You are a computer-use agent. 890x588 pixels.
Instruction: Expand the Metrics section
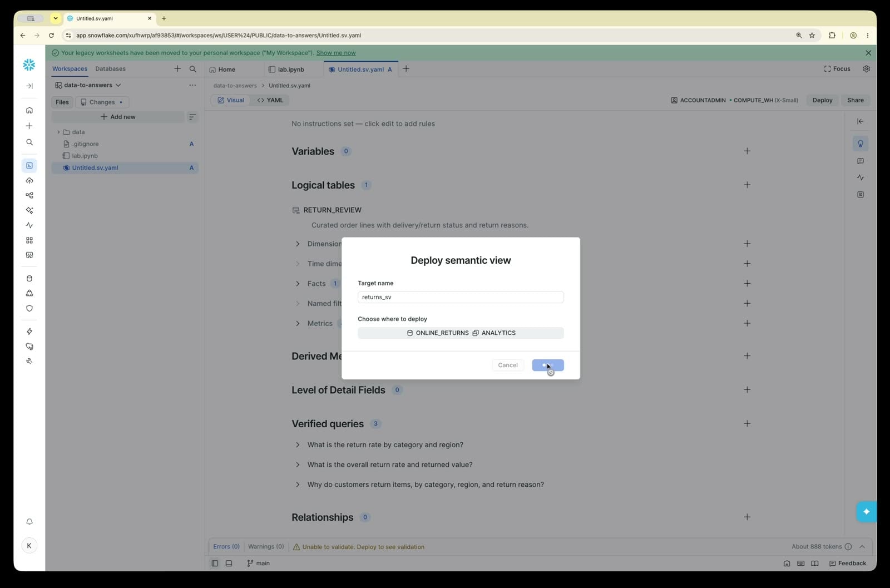[298, 324]
